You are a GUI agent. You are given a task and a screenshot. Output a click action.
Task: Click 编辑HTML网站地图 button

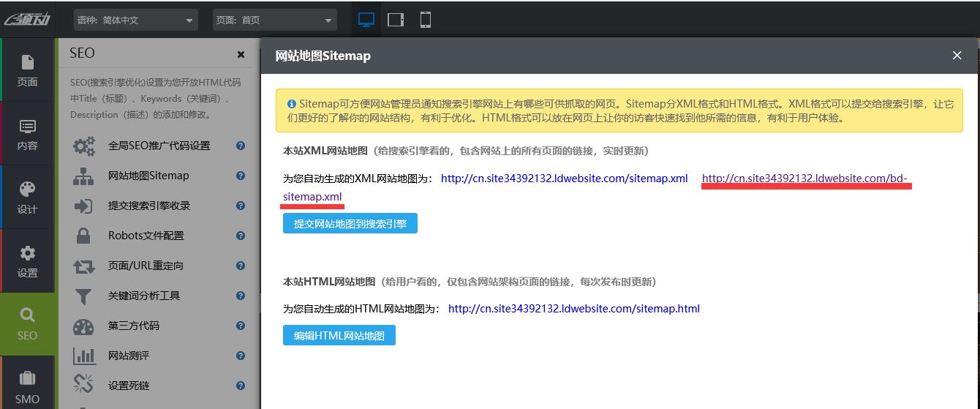(x=339, y=336)
